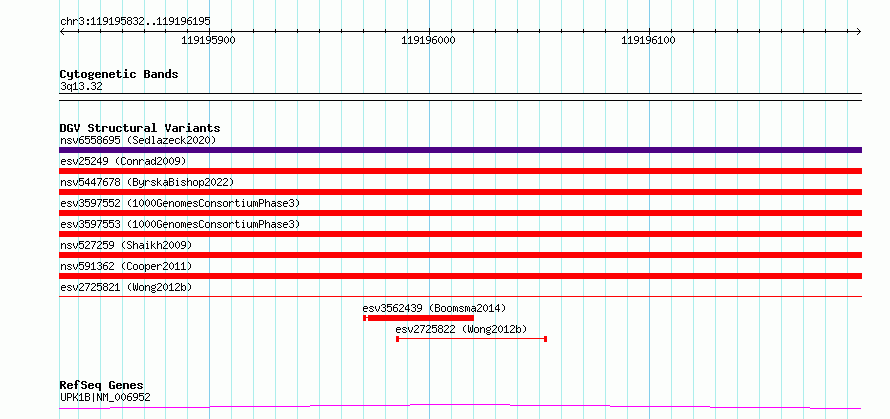Click variant label esv3562439 (Boomsma2014)
Viewport: 890px width, 419px height.
pyautogui.click(x=434, y=308)
